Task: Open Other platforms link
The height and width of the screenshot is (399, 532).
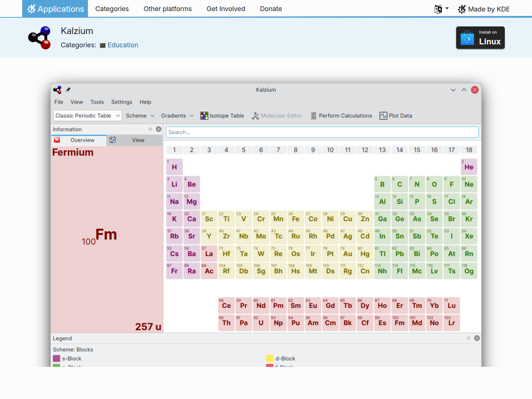Action: pyautogui.click(x=168, y=9)
